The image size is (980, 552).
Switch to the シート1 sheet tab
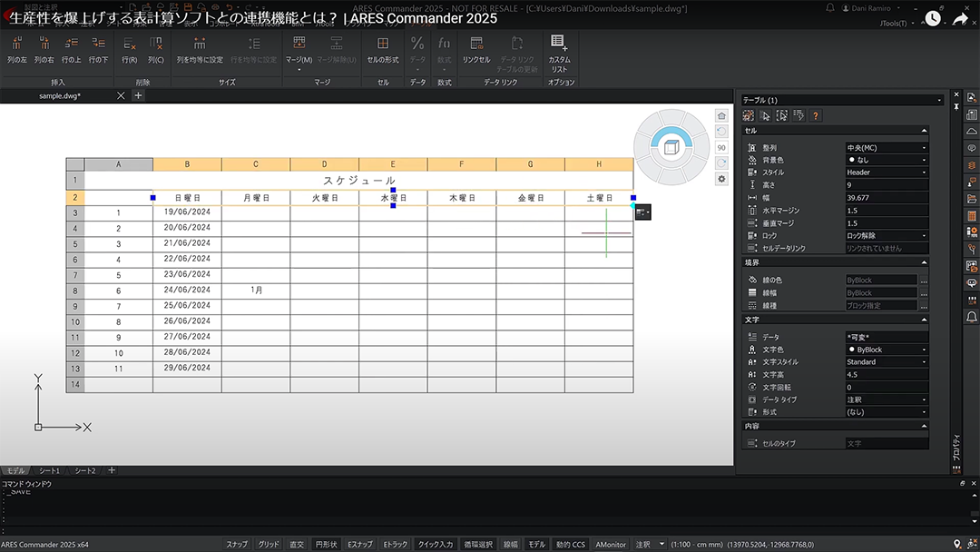tap(49, 470)
